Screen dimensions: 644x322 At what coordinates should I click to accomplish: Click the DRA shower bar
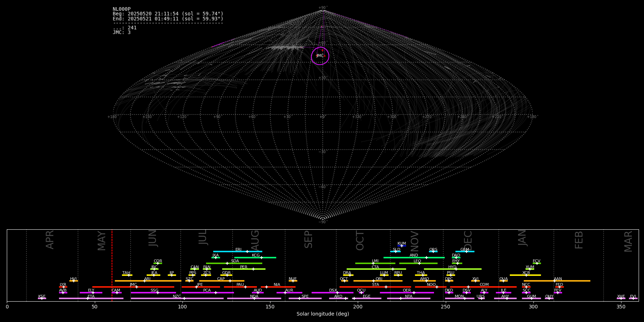[x=348, y=275]
